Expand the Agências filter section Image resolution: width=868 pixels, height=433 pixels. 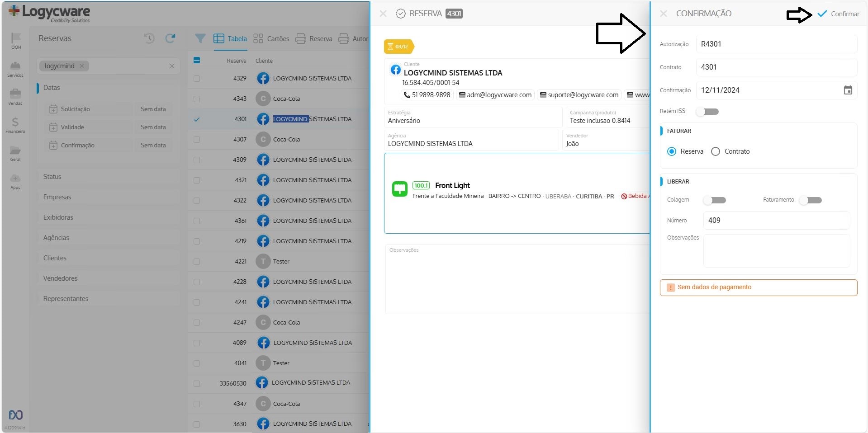click(108, 238)
